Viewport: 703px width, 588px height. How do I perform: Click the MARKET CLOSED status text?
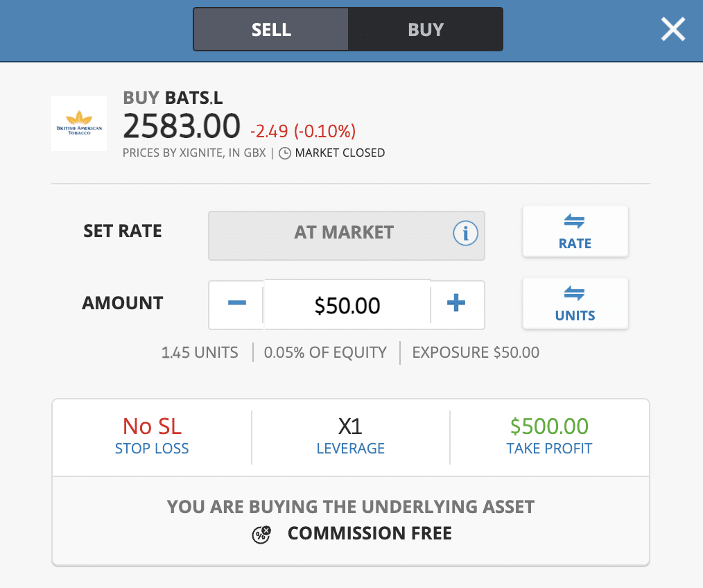340,153
